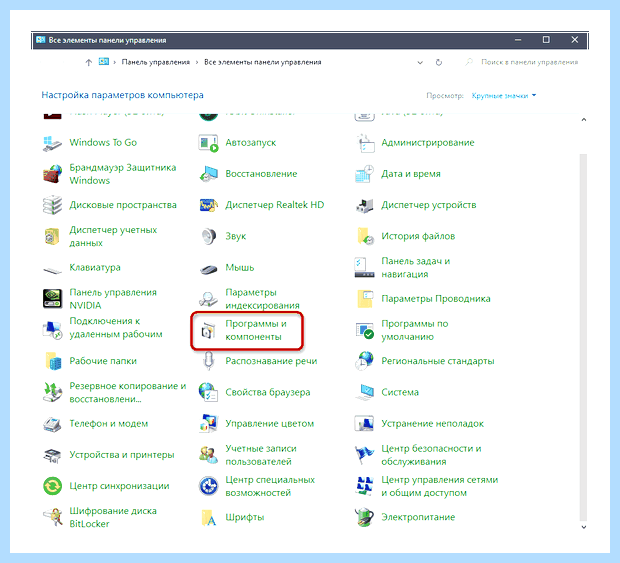Click the Система icon
The width and height of the screenshot is (620, 563).
point(365,392)
